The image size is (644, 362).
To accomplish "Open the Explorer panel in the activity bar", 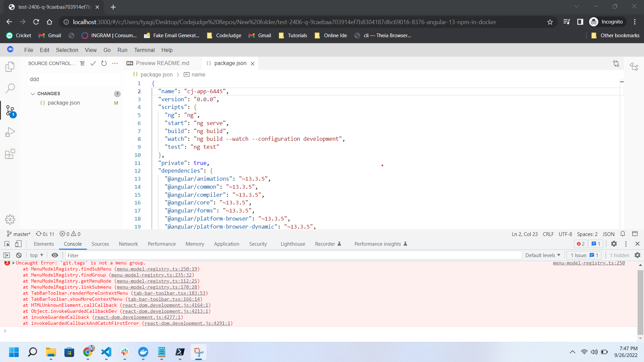I will pos(10,66).
